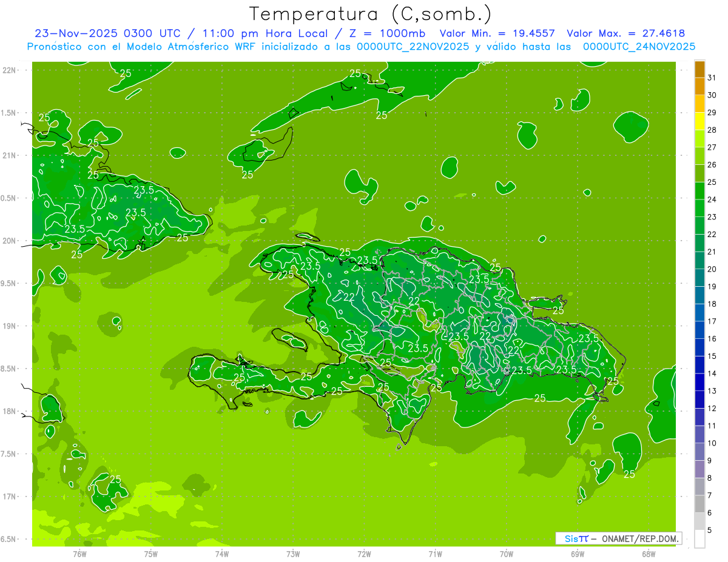Click the "9.5N" latitude axis label

pyautogui.click(x=9, y=284)
